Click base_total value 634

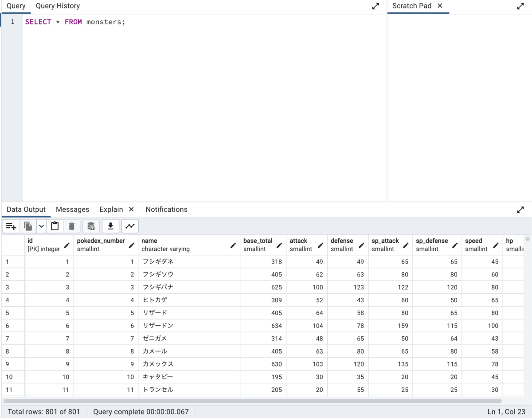coord(263,326)
